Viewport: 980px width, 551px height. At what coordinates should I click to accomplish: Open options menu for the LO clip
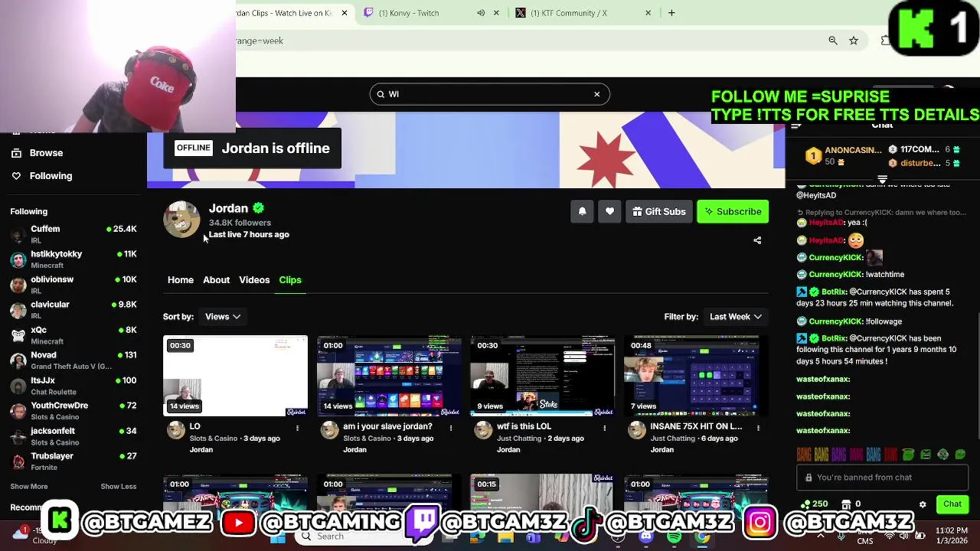coord(297,428)
